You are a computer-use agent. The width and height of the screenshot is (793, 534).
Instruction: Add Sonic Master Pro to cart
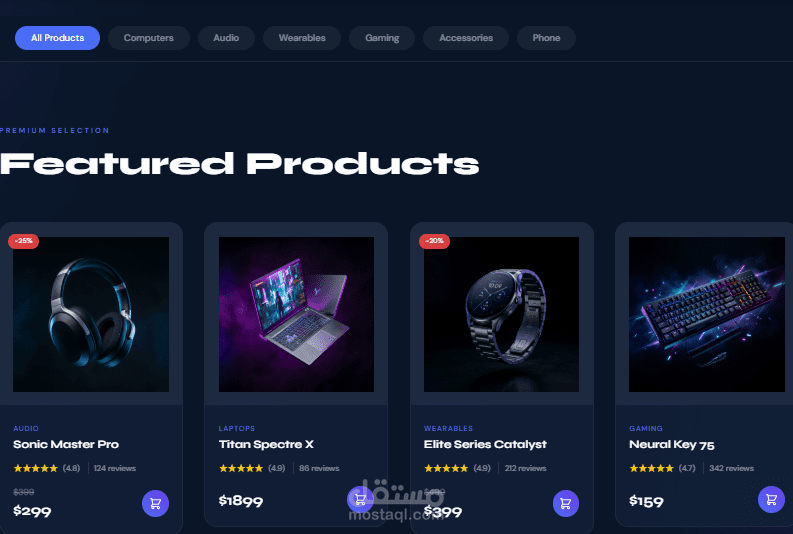point(155,504)
